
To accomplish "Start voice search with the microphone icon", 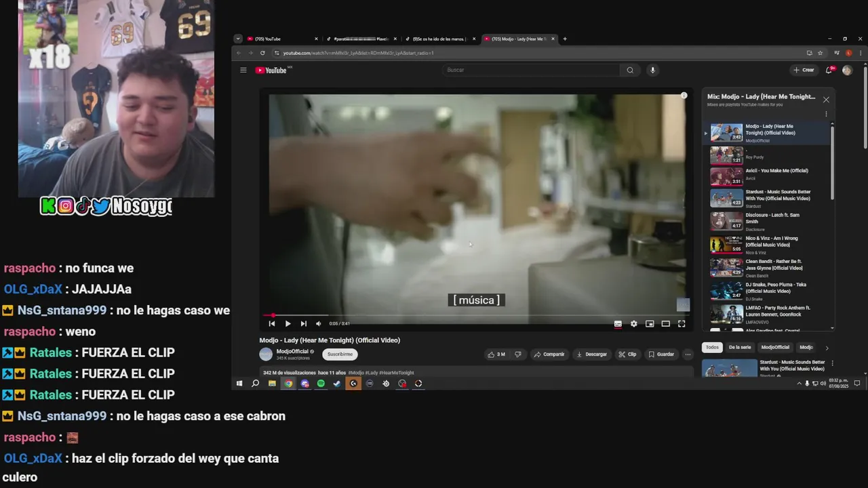I will (653, 70).
